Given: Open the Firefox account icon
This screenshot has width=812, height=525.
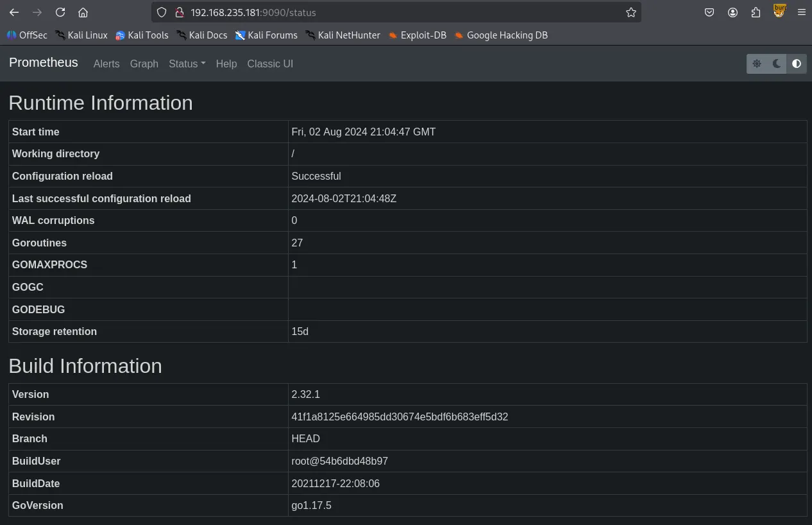Looking at the screenshot, I should point(732,12).
